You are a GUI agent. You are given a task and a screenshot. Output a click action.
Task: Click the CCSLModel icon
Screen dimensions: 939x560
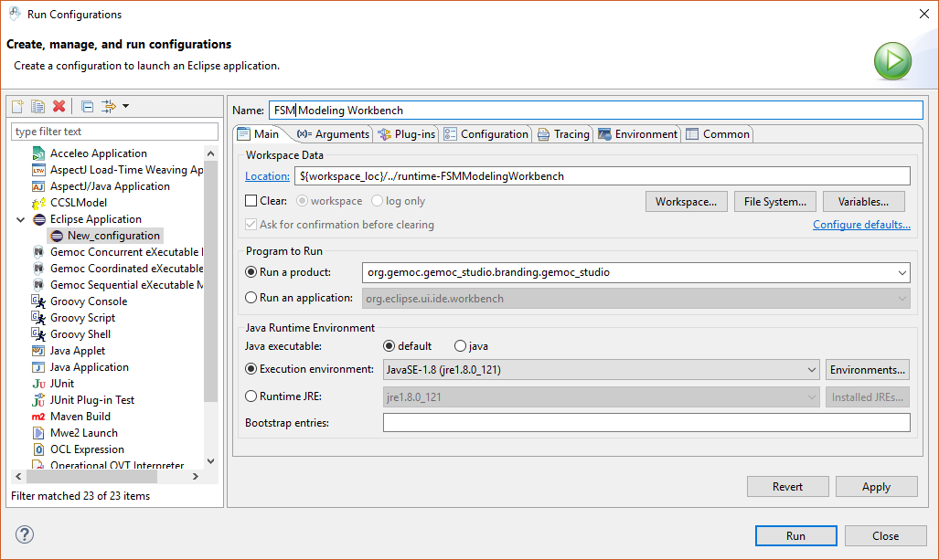pos(38,203)
